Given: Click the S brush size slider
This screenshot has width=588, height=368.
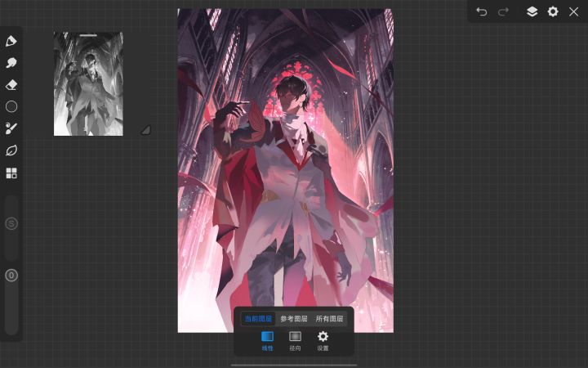Looking at the screenshot, I should click(11, 223).
